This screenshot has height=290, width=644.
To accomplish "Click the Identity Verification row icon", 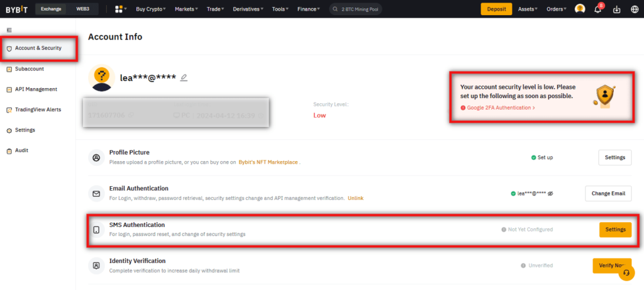I will pos(96,265).
